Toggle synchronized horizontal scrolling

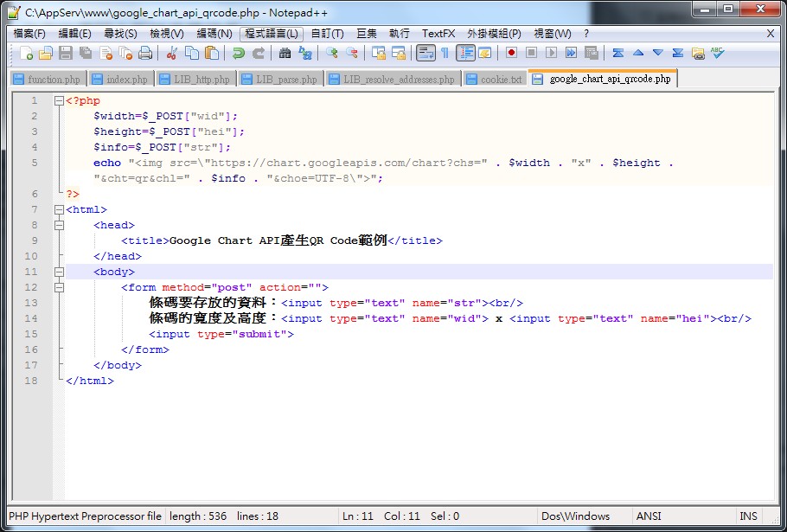click(x=399, y=53)
